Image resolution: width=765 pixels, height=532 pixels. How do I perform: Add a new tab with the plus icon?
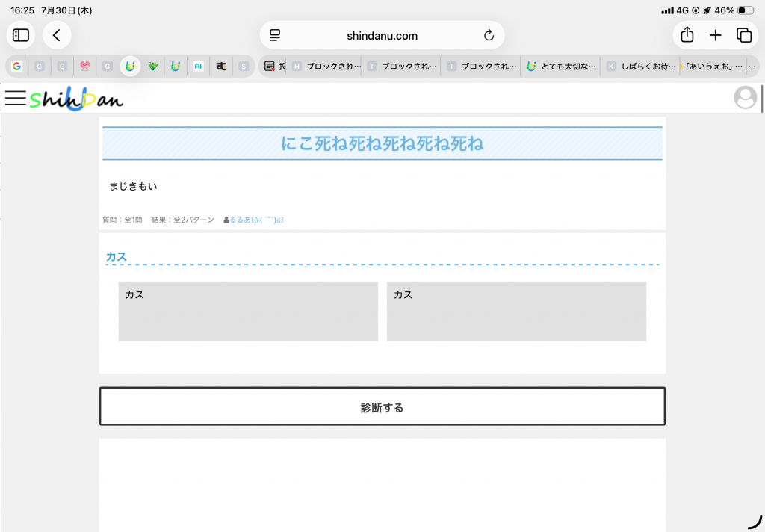715,35
